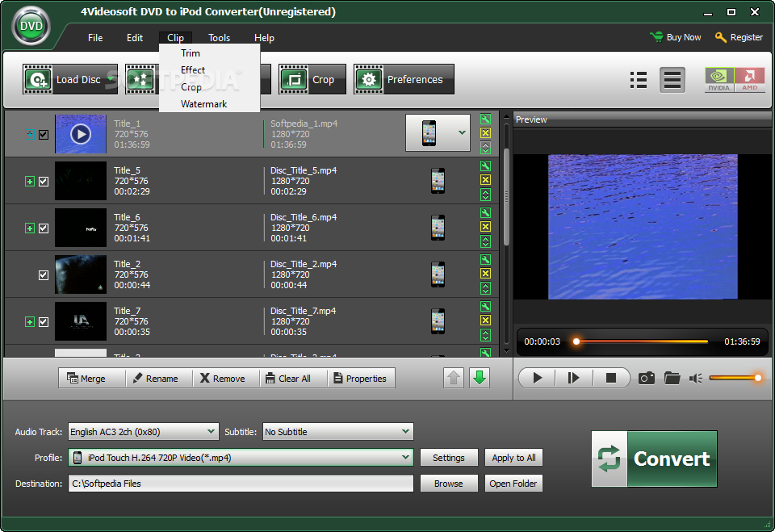The image size is (775, 532).
Task: Move selected item down with the green arrow
Action: tap(479, 379)
